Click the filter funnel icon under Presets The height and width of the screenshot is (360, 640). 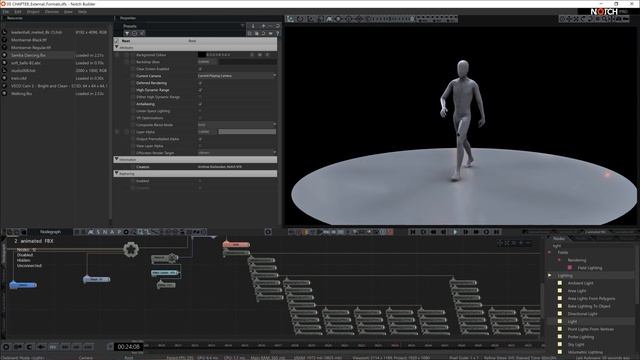(127, 33)
